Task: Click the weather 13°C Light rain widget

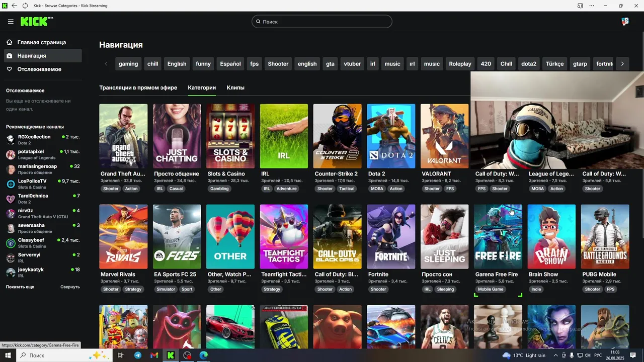Action: 524,355
